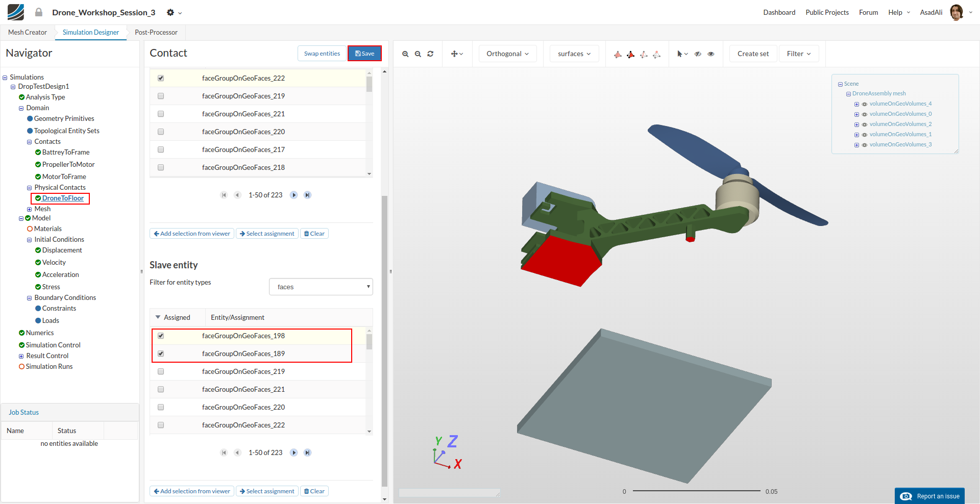Click the contact panel vertical scrollbar
Viewport: 980px width, 504px height.
[384, 341]
